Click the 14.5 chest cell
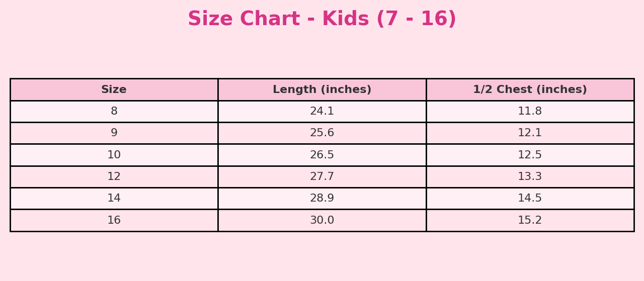The height and width of the screenshot is (281, 644). click(530, 199)
